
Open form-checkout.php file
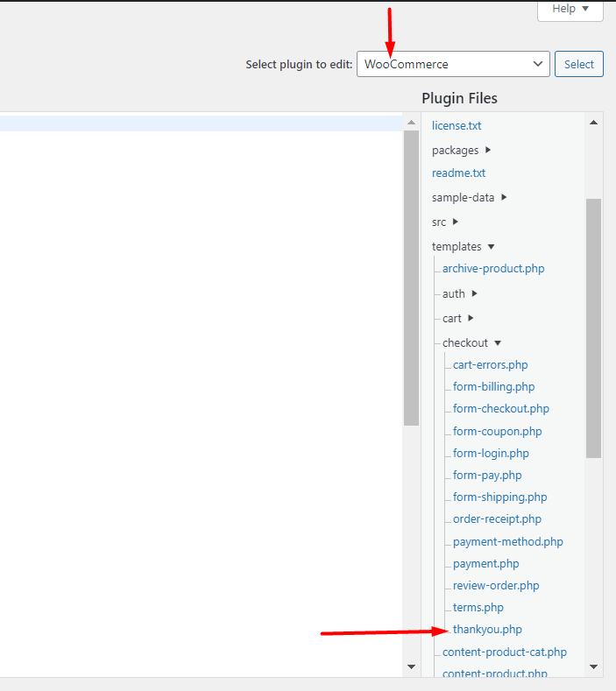coord(501,409)
